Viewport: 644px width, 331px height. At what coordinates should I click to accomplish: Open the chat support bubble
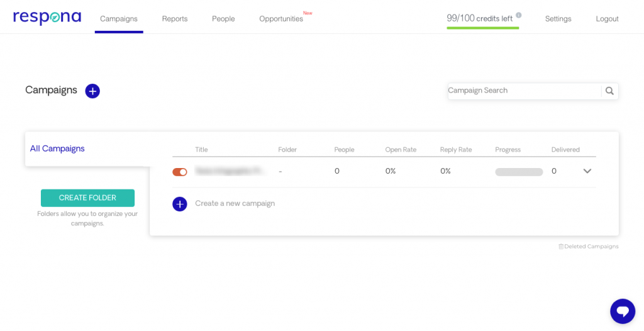[623, 311]
